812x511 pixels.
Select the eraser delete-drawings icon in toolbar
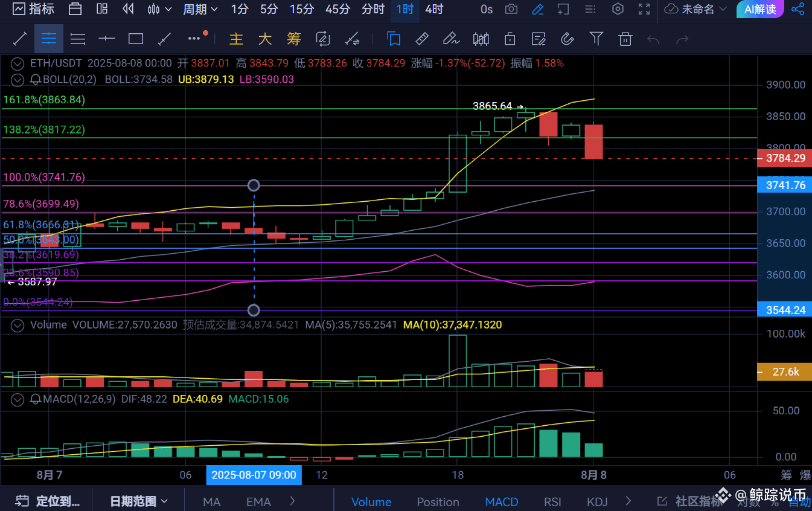point(625,39)
